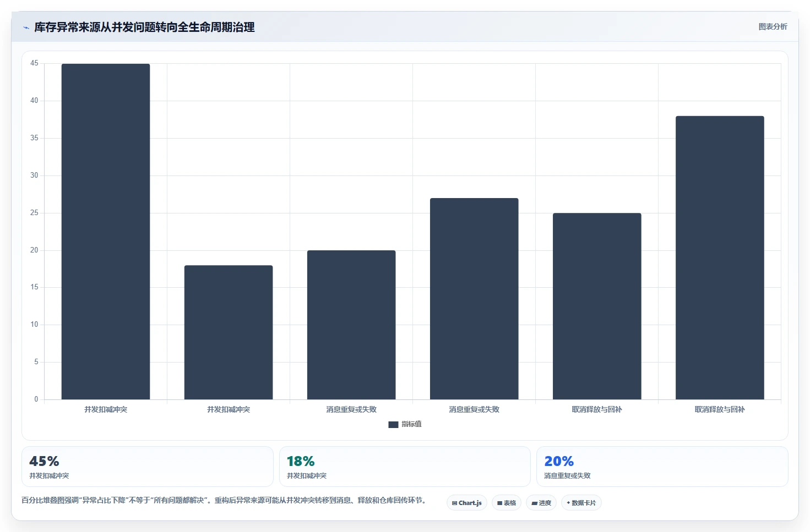Click the footnote starting with 百分比堆叠图强调

click(x=224, y=500)
